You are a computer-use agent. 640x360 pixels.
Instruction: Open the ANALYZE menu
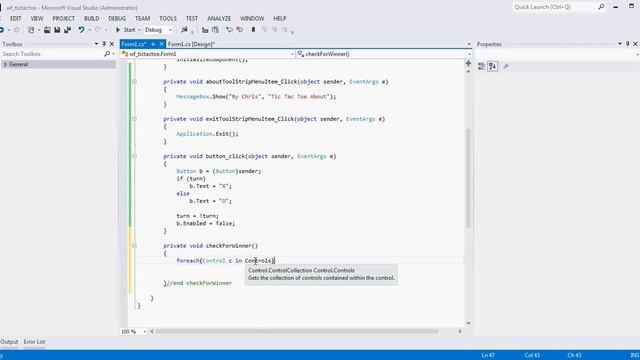click(x=219, y=18)
